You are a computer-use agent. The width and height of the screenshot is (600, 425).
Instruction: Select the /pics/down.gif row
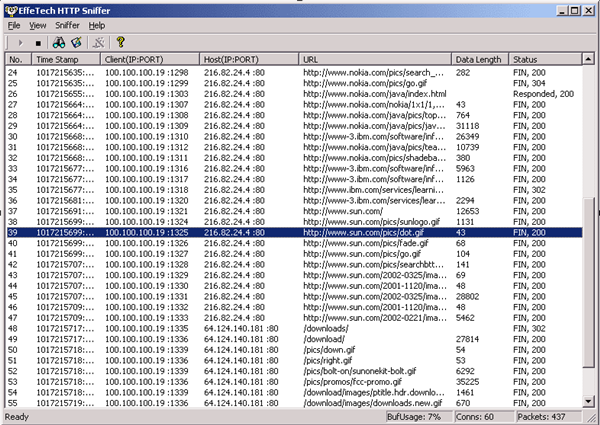[295, 350]
